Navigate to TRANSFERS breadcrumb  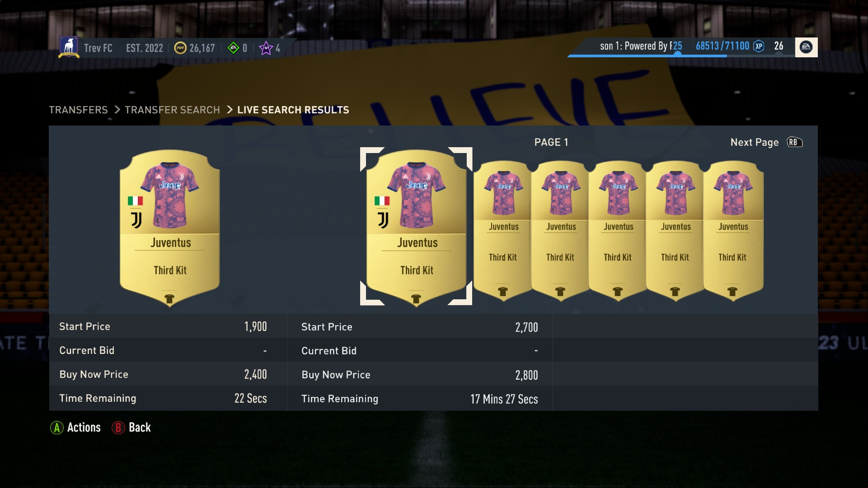pos(78,110)
